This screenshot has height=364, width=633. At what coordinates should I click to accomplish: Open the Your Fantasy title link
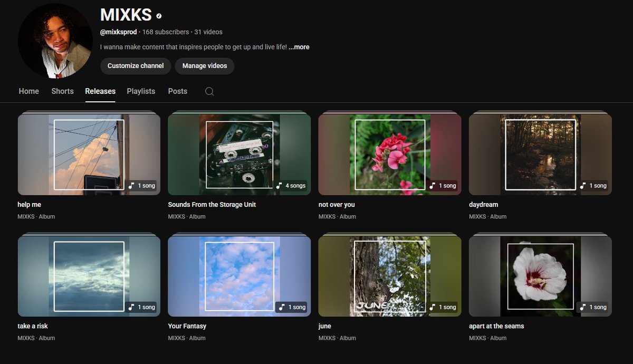pos(187,326)
